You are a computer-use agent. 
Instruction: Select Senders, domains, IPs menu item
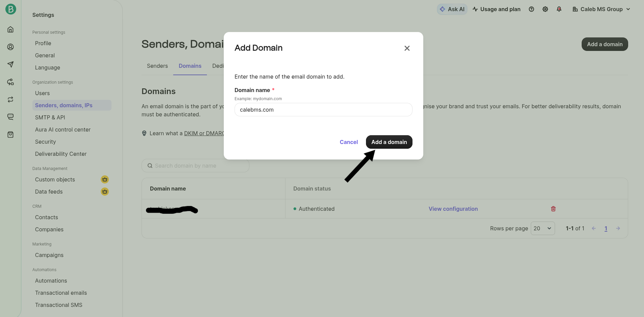(x=72, y=105)
